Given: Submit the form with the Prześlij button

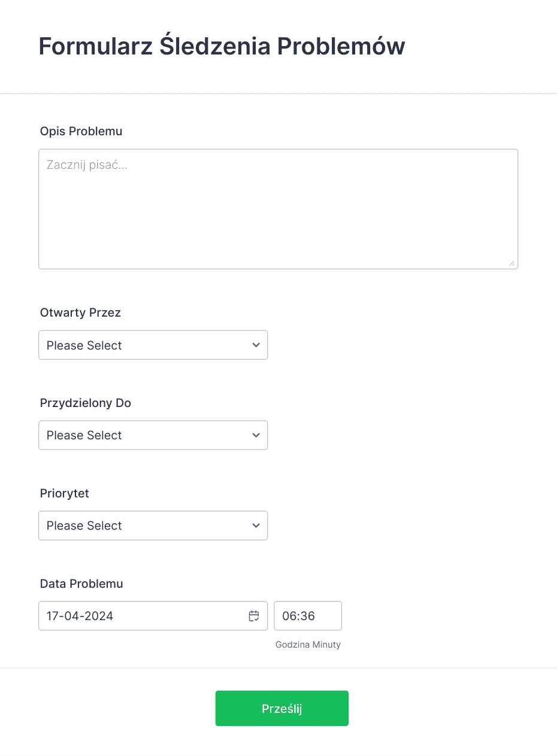Looking at the screenshot, I should click(x=282, y=709).
